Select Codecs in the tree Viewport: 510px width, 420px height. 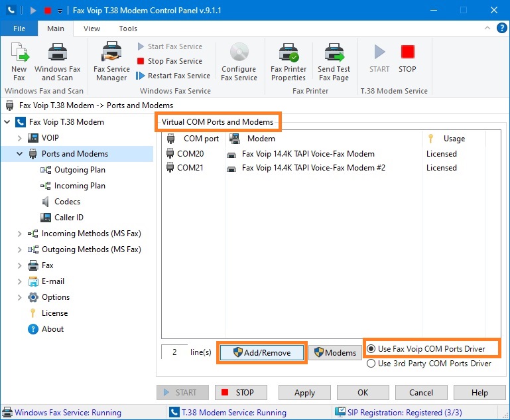pyautogui.click(x=67, y=202)
